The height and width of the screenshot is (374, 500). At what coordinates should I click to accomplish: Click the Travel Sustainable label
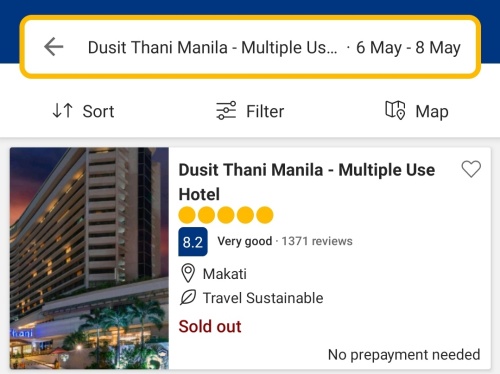tap(263, 298)
